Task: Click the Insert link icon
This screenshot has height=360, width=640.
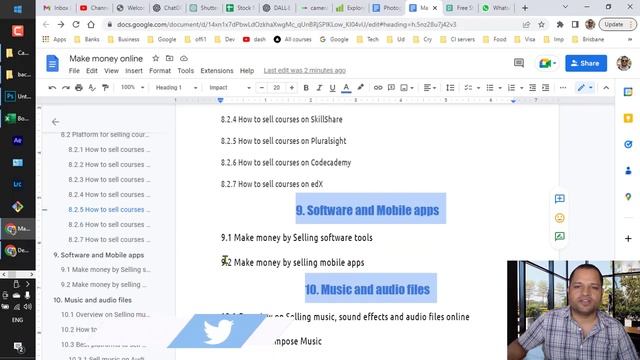Action: point(378,87)
